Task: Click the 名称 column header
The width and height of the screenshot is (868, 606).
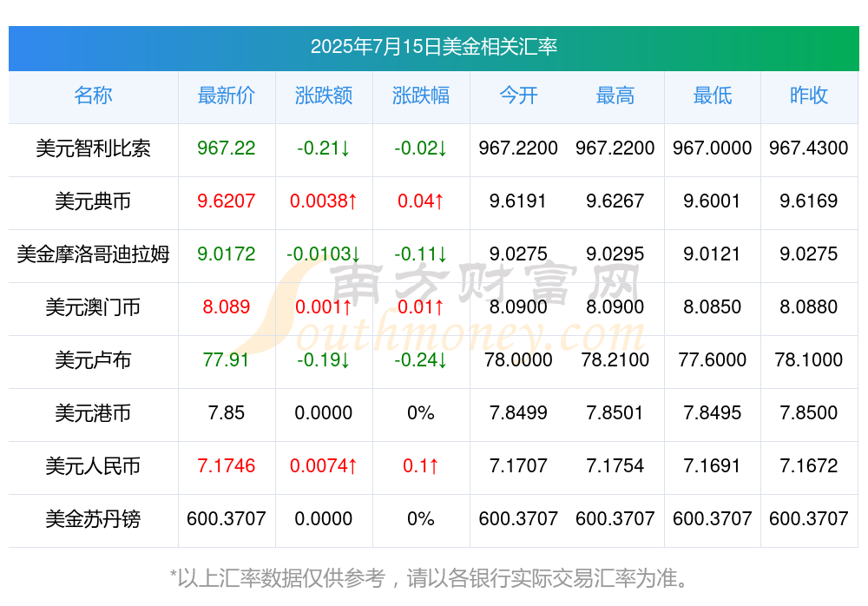Action: pyautogui.click(x=93, y=96)
